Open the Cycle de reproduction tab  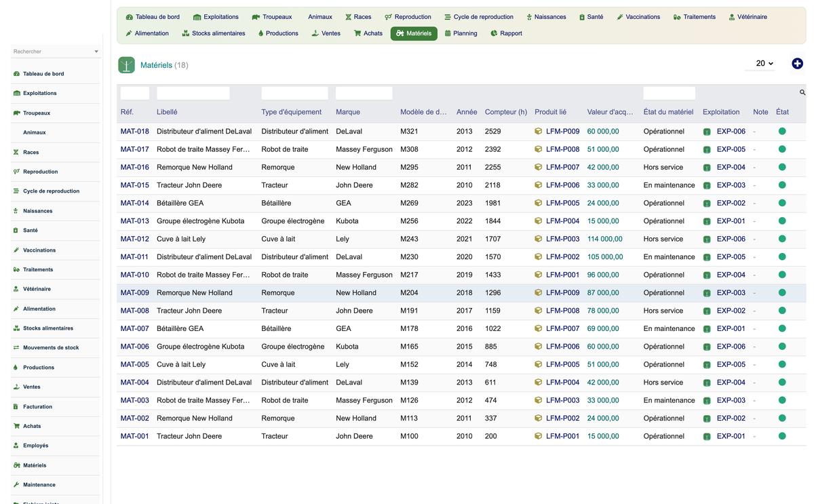(x=479, y=17)
